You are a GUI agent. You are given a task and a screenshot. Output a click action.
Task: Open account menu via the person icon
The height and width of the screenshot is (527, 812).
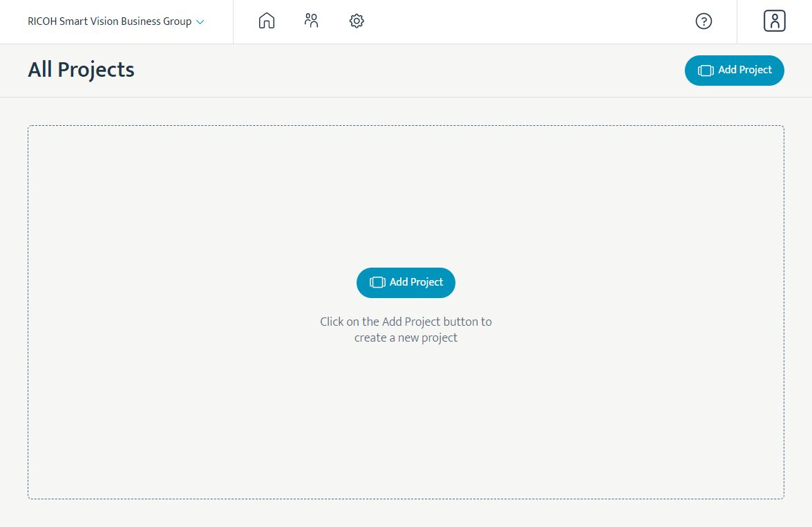tap(775, 21)
